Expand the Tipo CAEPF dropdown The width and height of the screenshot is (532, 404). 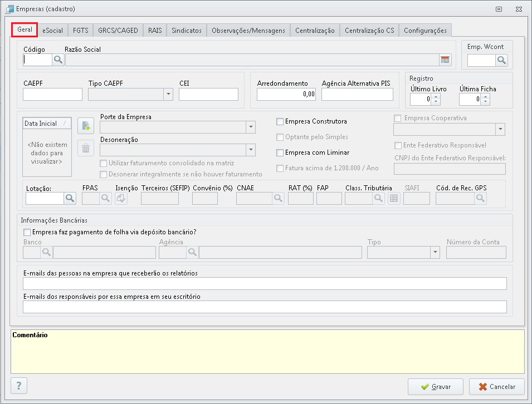[x=168, y=94]
